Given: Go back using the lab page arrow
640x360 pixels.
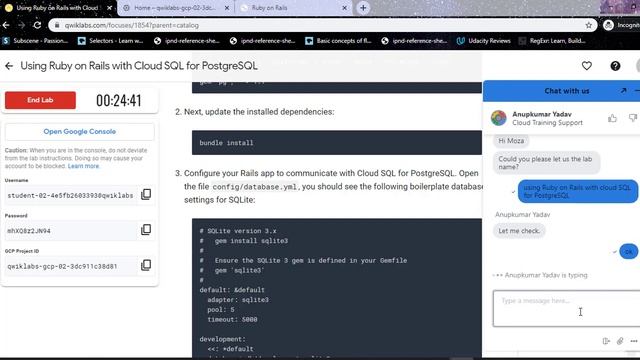Looking at the screenshot, I should (9, 66).
